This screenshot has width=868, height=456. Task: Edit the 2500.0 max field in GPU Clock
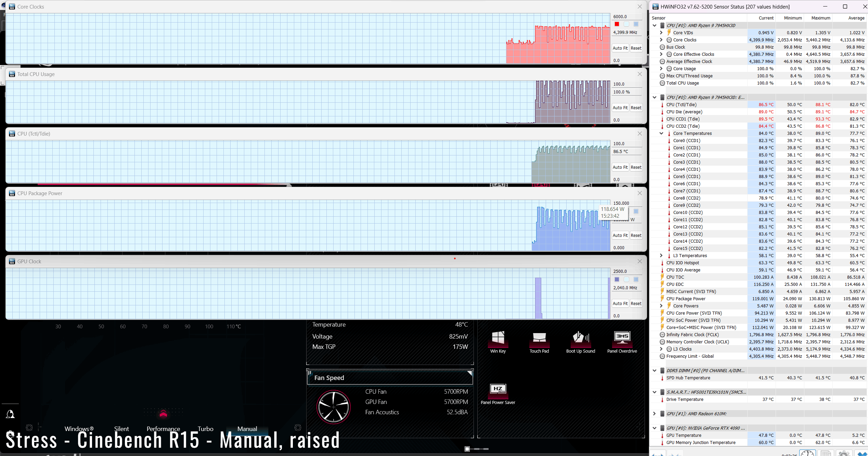[x=627, y=271]
